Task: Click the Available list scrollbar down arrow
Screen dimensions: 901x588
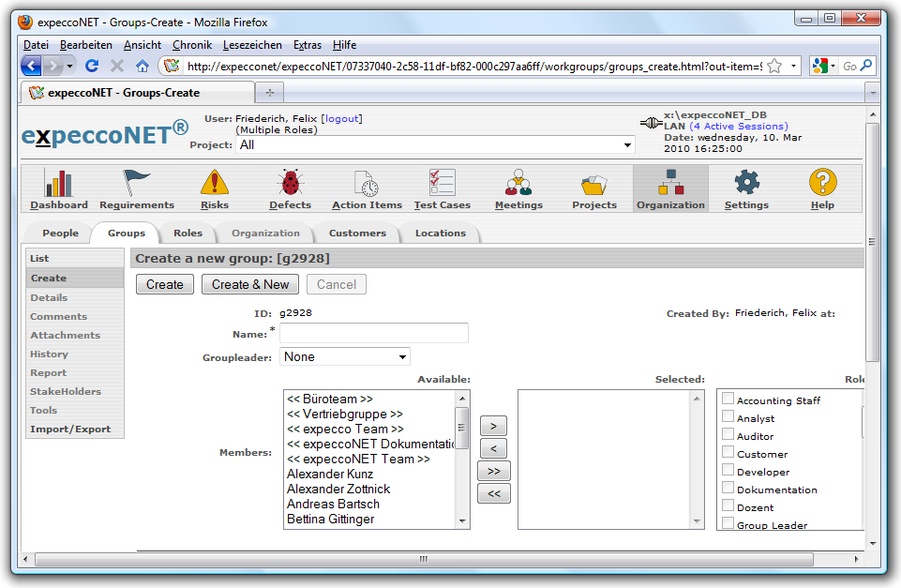Action: 462,521
